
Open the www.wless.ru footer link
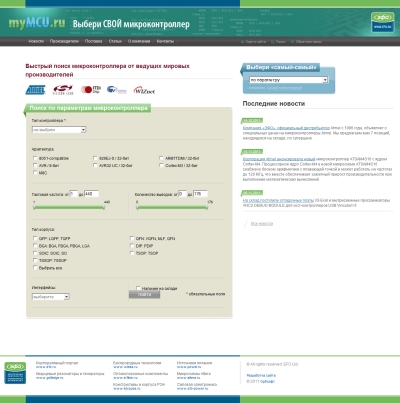click(x=125, y=367)
